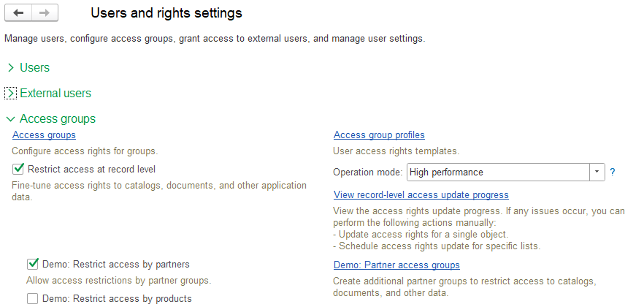
Task: Open Demo: Partner access groups link
Action: 396,265
